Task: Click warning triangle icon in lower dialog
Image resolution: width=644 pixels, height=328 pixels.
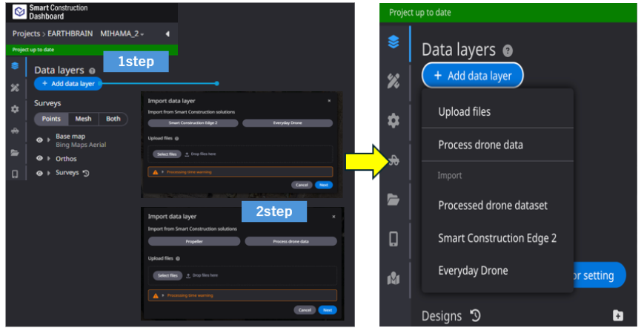Action: (156, 295)
